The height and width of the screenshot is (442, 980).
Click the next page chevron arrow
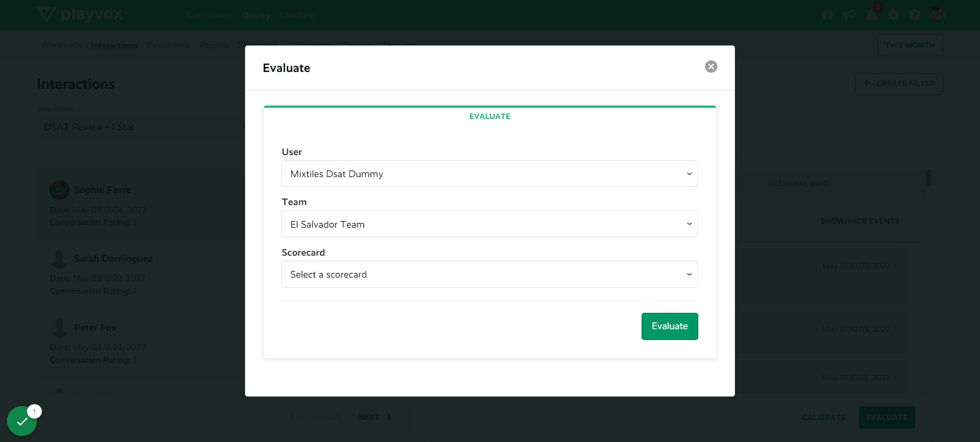click(x=389, y=416)
